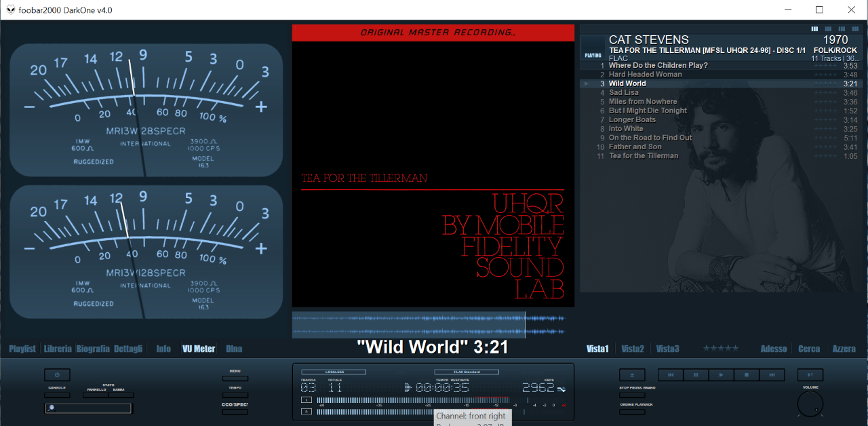Click the search input field
The image size is (868, 426).
click(88, 408)
